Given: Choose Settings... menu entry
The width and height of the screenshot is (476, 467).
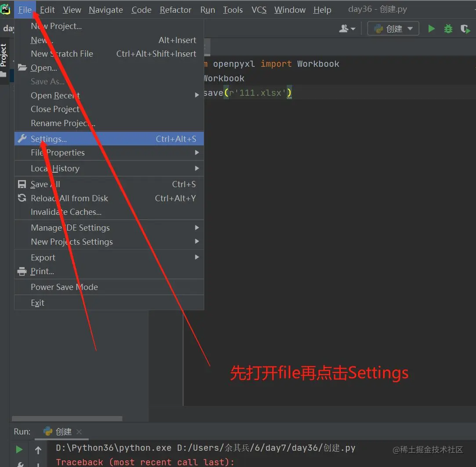Looking at the screenshot, I should (109, 139).
